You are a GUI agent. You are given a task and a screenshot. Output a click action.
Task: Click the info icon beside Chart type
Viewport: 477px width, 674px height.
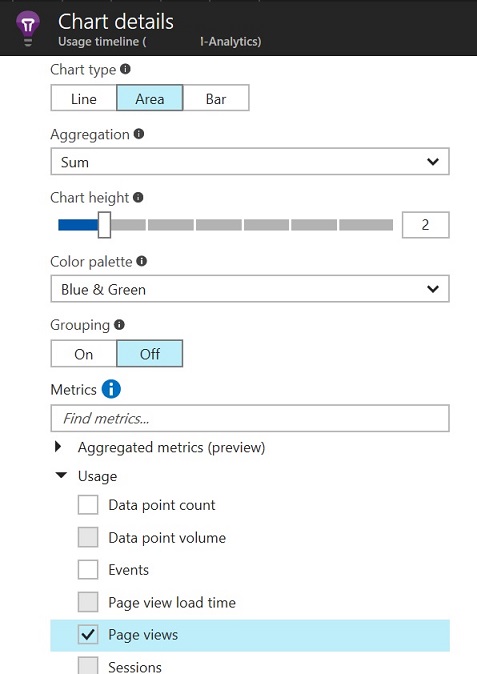point(125,69)
